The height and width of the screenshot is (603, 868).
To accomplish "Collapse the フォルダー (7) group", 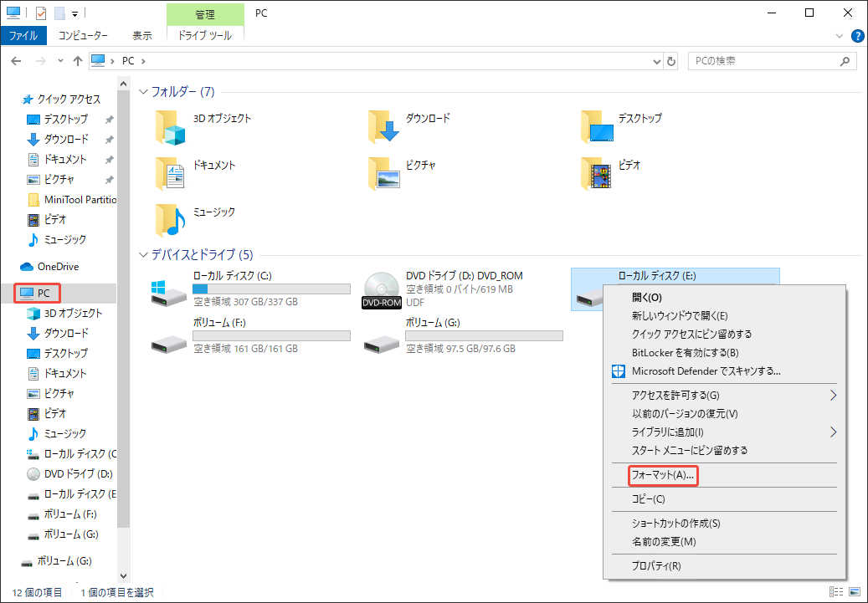I will (143, 92).
